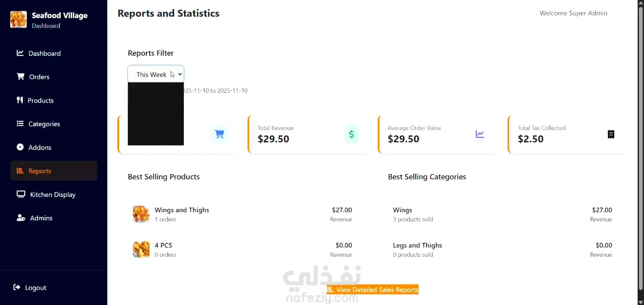
Task: Click the 4 PCS product thumbnail
Action: (141, 250)
